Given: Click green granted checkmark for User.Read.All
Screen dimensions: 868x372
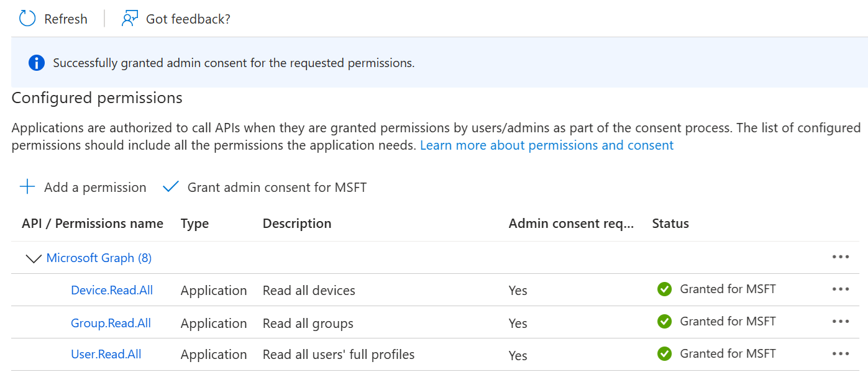Looking at the screenshot, I should (664, 354).
